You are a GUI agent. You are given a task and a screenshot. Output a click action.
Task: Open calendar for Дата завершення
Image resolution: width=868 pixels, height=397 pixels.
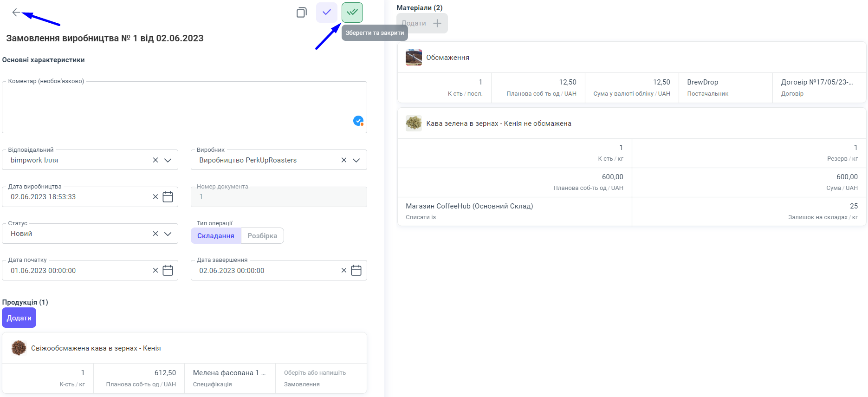click(356, 271)
